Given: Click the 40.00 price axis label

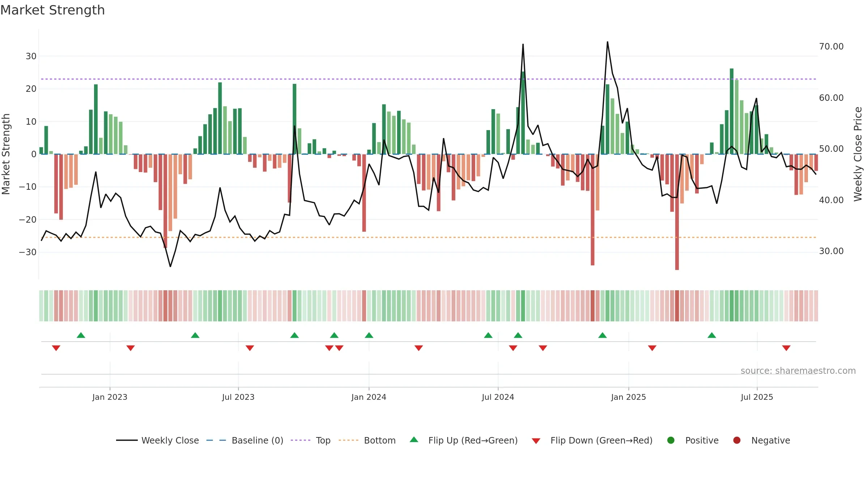Looking at the screenshot, I should pyautogui.click(x=831, y=200).
